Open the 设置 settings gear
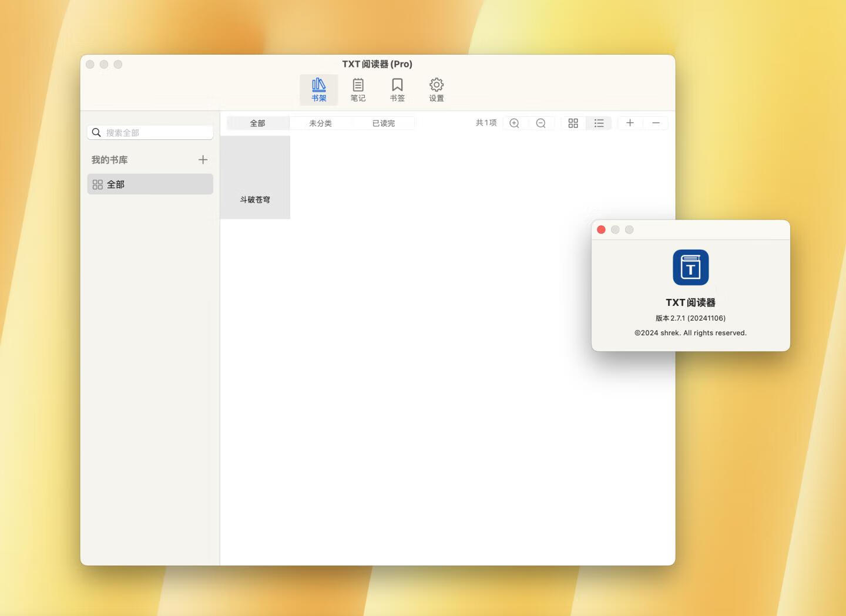This screenshot has height=616, width=846. [437, 90]
